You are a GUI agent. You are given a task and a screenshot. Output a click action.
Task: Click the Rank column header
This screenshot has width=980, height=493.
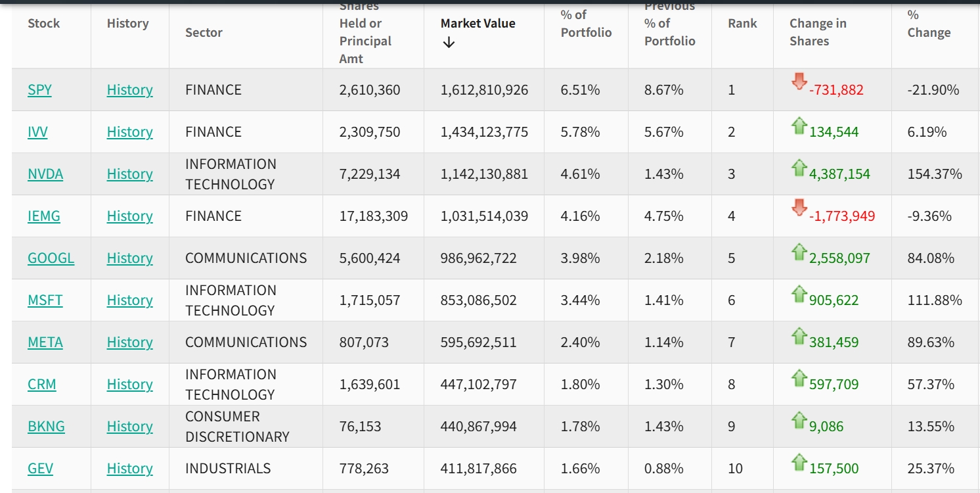click(742, 24)
